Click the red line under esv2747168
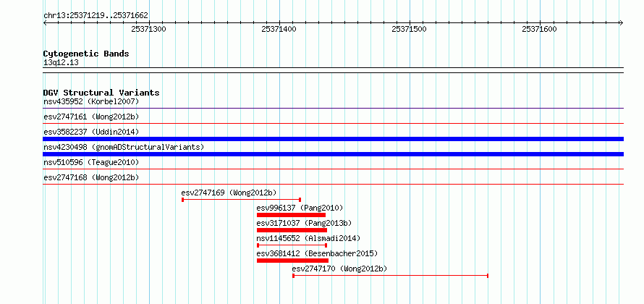The width and height of the screenshot is (644, 304). click(333, 185)
